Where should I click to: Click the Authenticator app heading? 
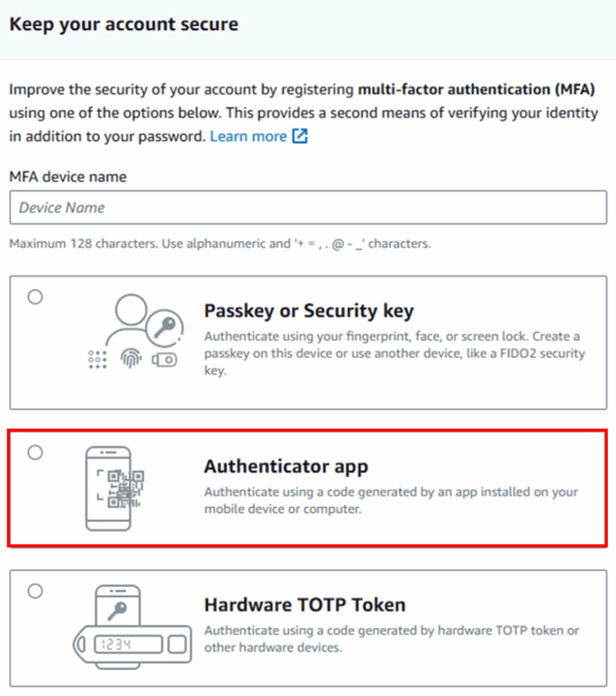286,467
